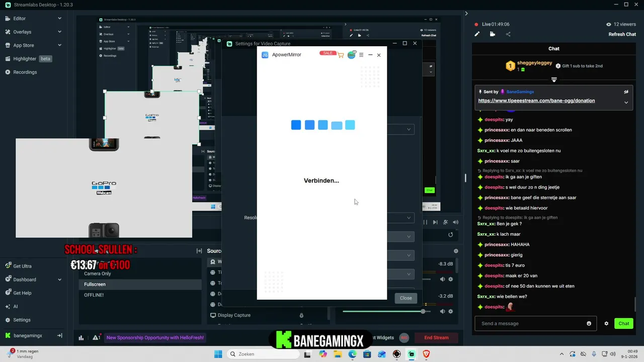Click the edit stream info pencil icon
The image size is (644, 362).
(477, 34)
